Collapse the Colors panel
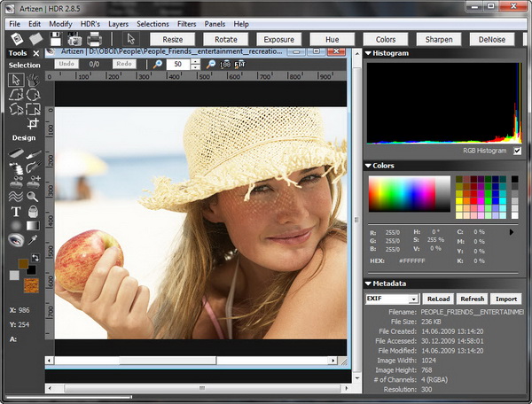Viewport: 532px width, 404px height. tap(369, 166)
